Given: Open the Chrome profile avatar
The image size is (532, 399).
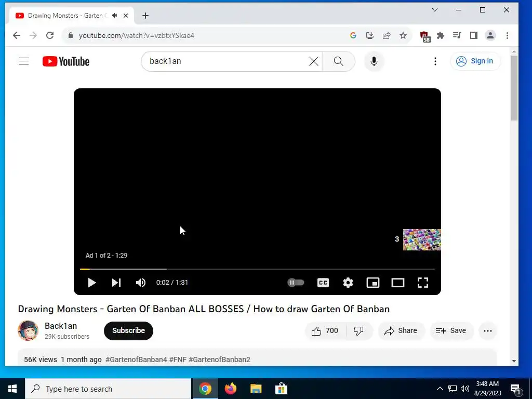Looking at the screenshot, I should point(490,35).
